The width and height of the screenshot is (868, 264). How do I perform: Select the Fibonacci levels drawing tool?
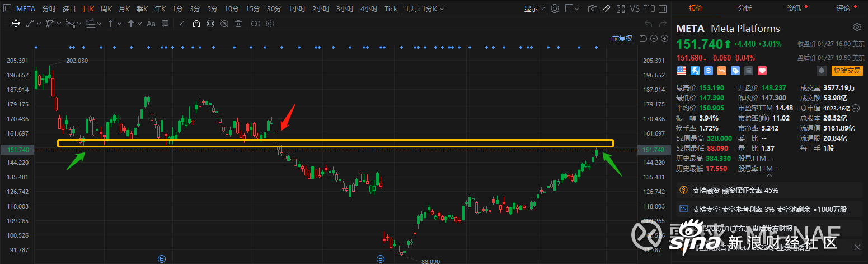90,24
